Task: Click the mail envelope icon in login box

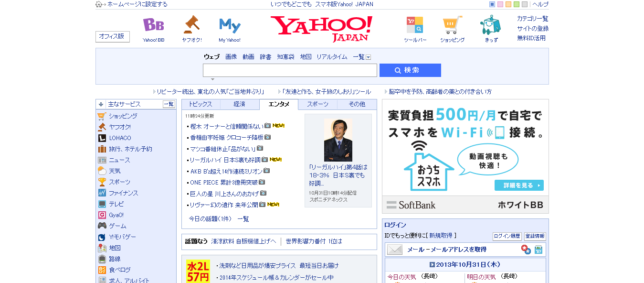Action: [395, 250]
